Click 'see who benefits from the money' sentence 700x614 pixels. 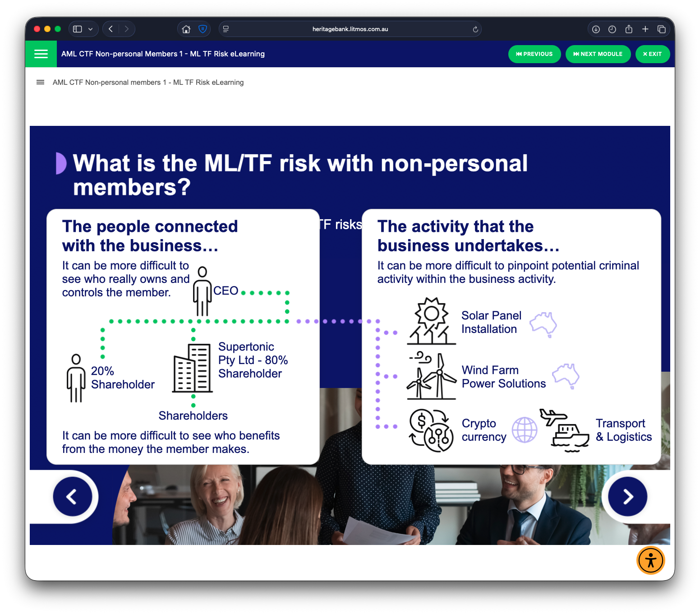point(171,442)
